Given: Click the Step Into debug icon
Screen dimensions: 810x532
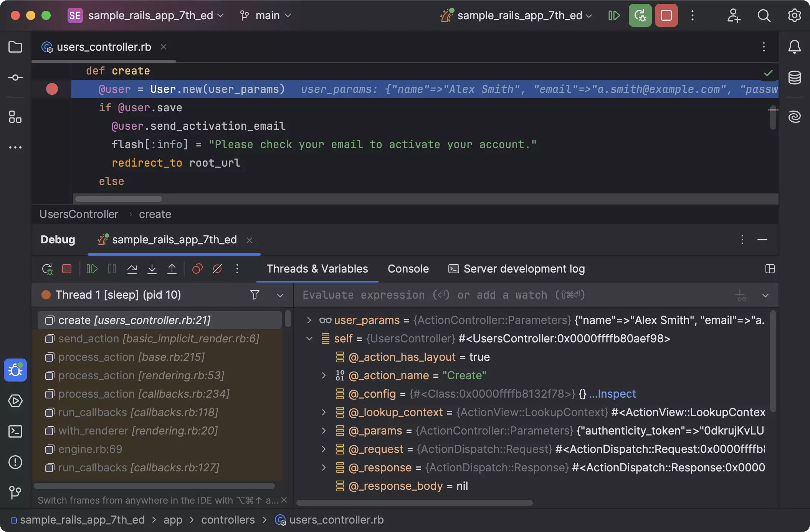Looking at the screenshot, I should [x=152, y=269].
